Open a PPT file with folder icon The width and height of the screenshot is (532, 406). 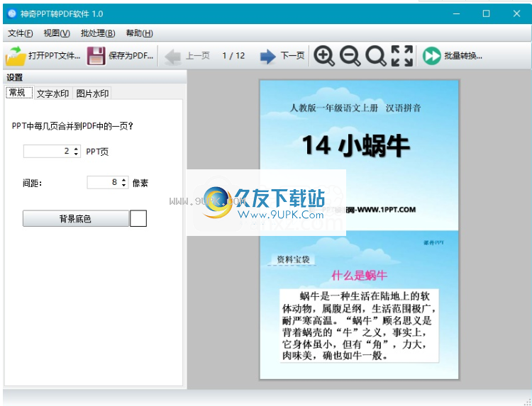click(16, 56)
